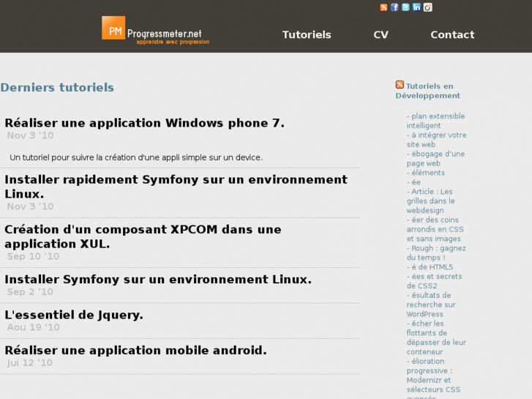Open L'essentiel de Jquery tutorial

[74, 315]
